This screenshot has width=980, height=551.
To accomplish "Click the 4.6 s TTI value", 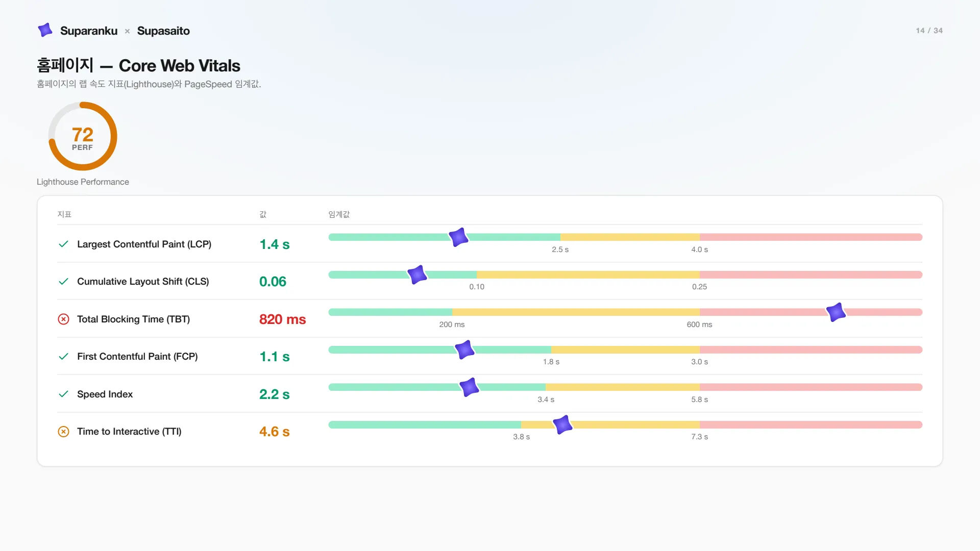I will coord(274,432).
